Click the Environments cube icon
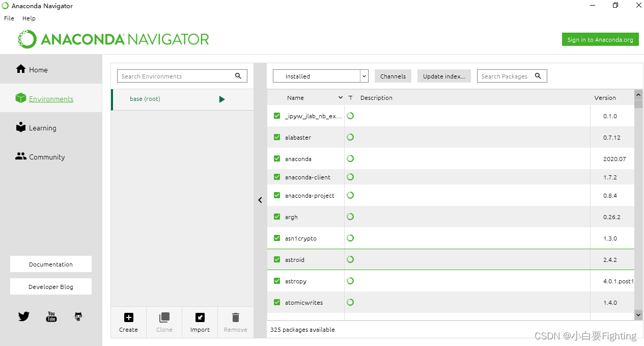Image resolution: width=644 pixels, height=346 pixels. (x=21, y=98)
